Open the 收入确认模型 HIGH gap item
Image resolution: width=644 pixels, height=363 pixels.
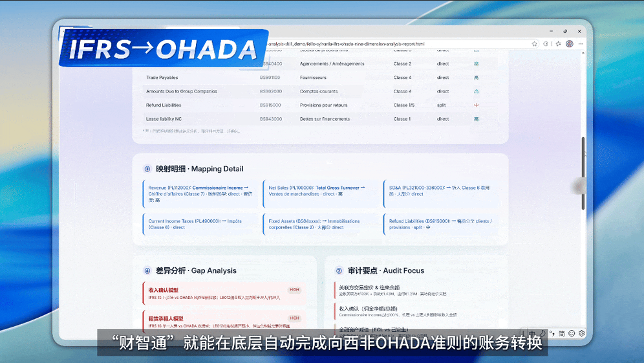[224, 293]
